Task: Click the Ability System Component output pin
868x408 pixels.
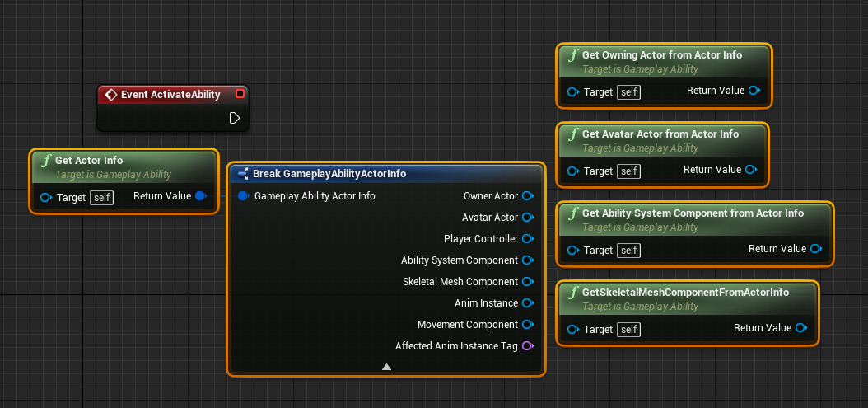Action: pos(528,260)
